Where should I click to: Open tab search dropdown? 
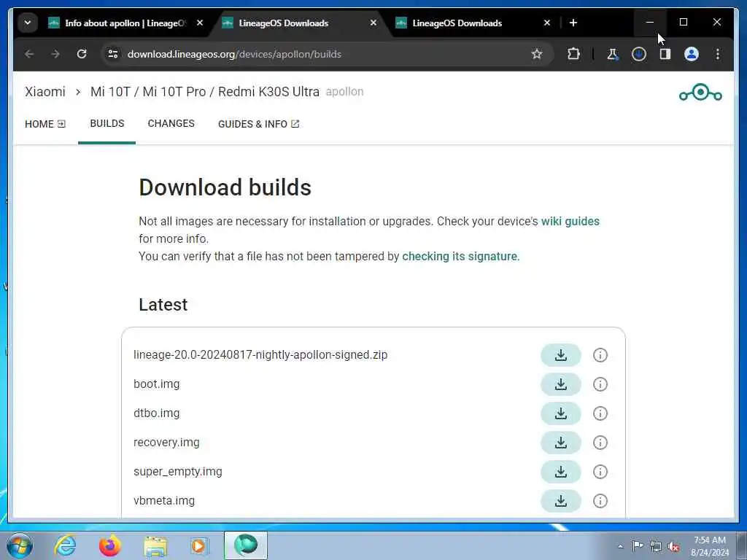[28, 23]
